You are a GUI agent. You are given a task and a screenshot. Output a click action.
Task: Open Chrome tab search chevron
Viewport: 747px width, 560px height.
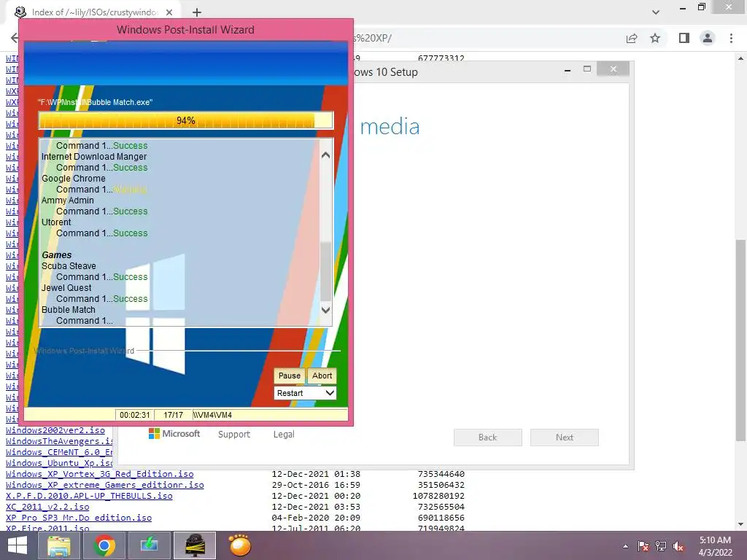pyautogui.click(x=656, y=12)
